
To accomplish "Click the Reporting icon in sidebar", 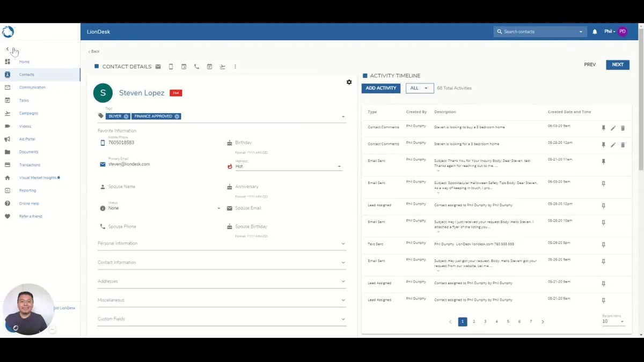I will click(8, 190).
